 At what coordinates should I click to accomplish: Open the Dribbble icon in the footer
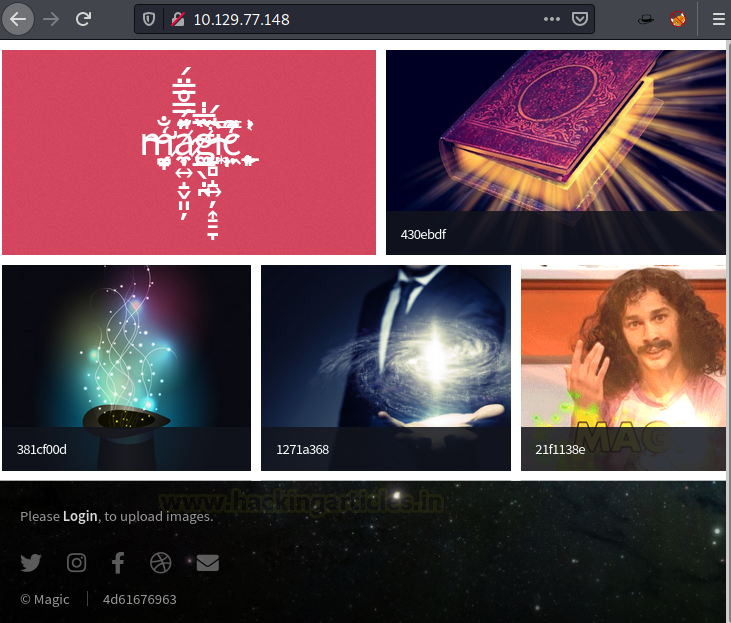point(161,563)
